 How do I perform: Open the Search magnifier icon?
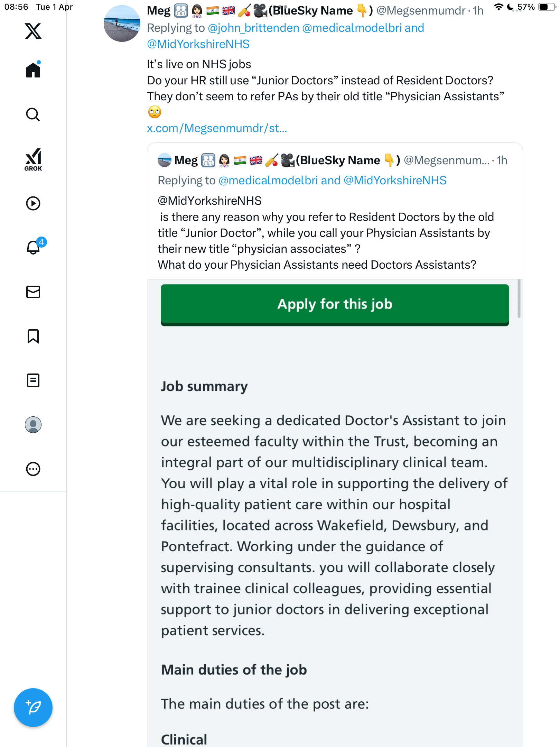pyautogui.click(x=33, y=114)
